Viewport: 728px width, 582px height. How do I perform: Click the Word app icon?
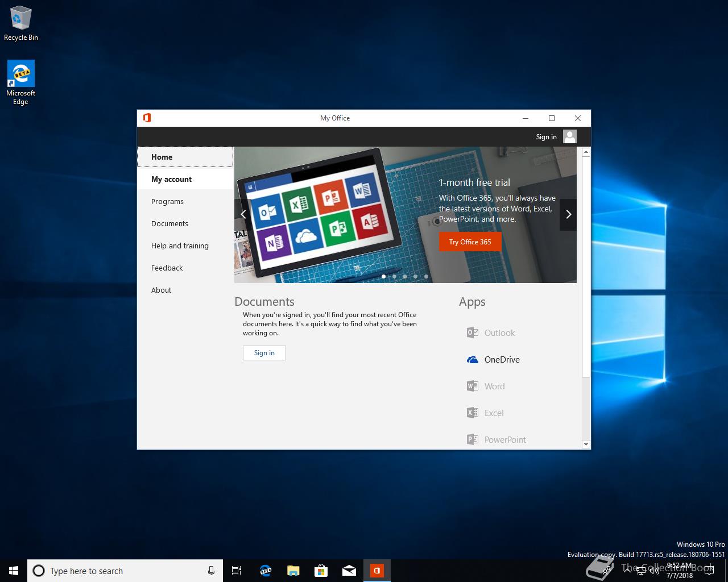coord(472,386)
